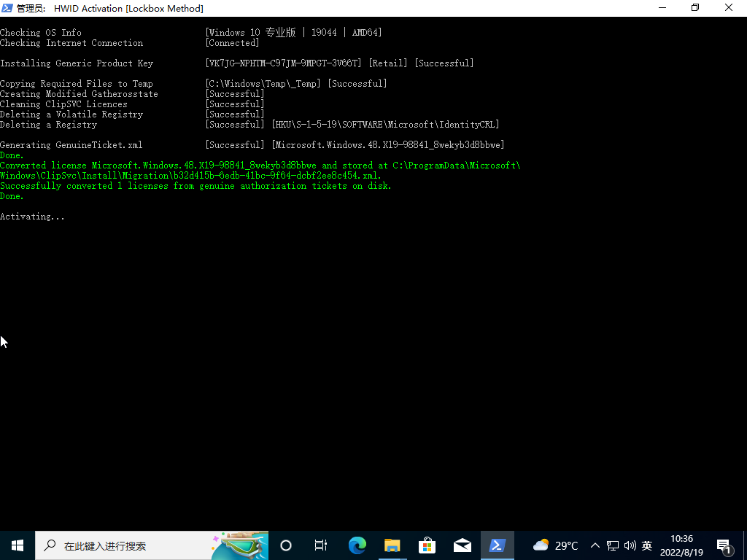Open Microsoft Edge from the taskbar
747x560 pixels.
pyautogui.click(x=357, y=545)
